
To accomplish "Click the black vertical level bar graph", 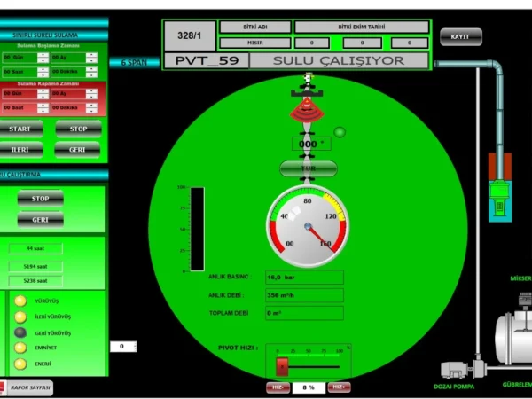I will click(197, 229).
